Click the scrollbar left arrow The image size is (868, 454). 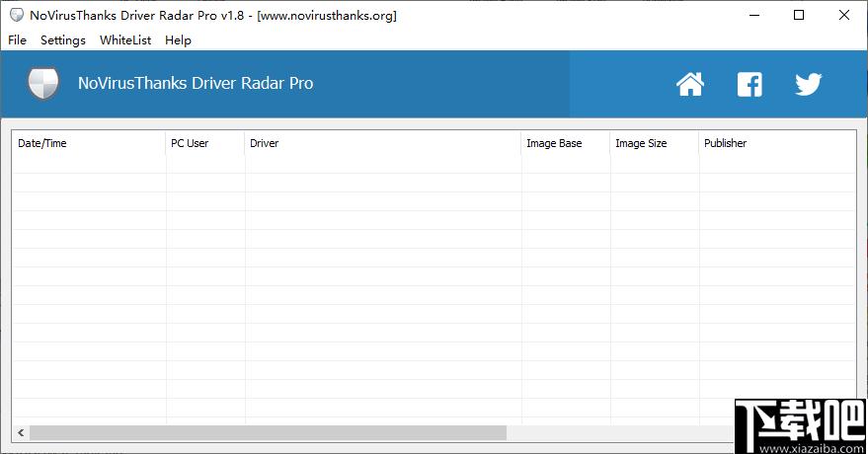point(21,433)
